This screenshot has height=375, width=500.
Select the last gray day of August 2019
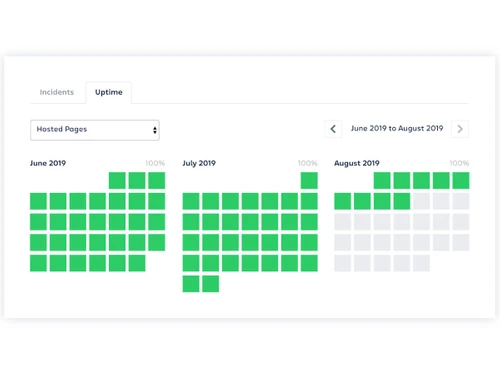coord(421,263)
